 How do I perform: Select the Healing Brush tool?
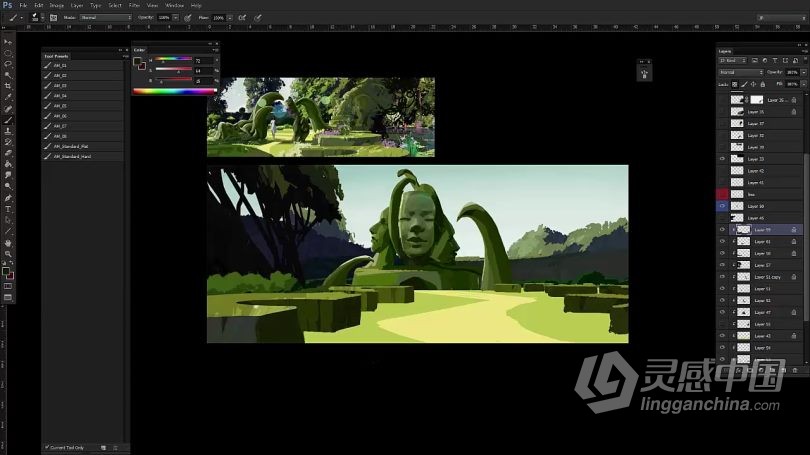coord(8,109)
